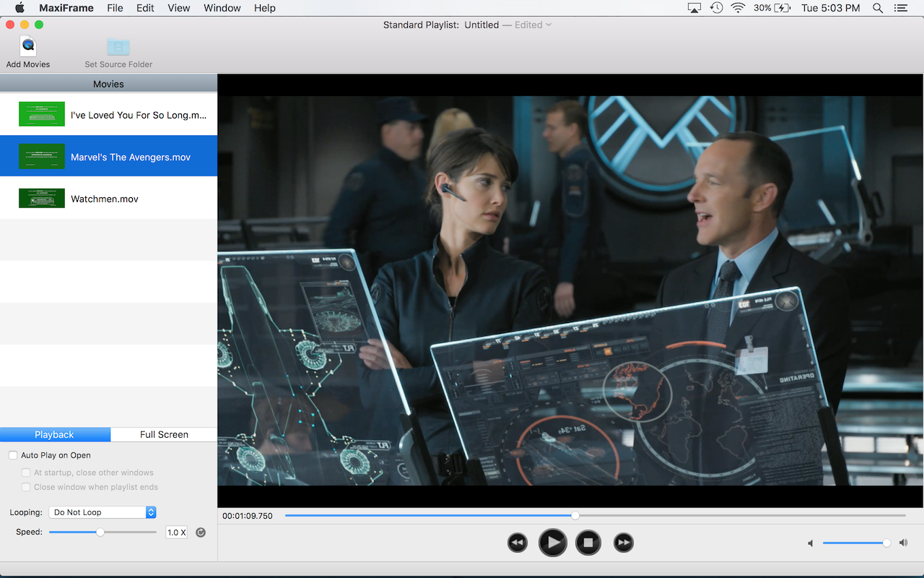Image resolution: width=924 pixels, height=578 pixels.
Task: Click the mute speaker icon left of the volume slider
Action: 811,543
